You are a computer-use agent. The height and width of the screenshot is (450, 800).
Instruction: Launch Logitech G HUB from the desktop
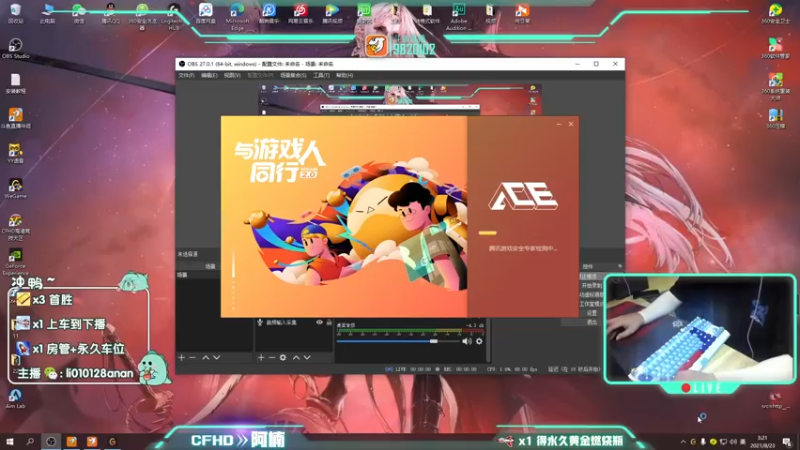(x=173, y=16)
